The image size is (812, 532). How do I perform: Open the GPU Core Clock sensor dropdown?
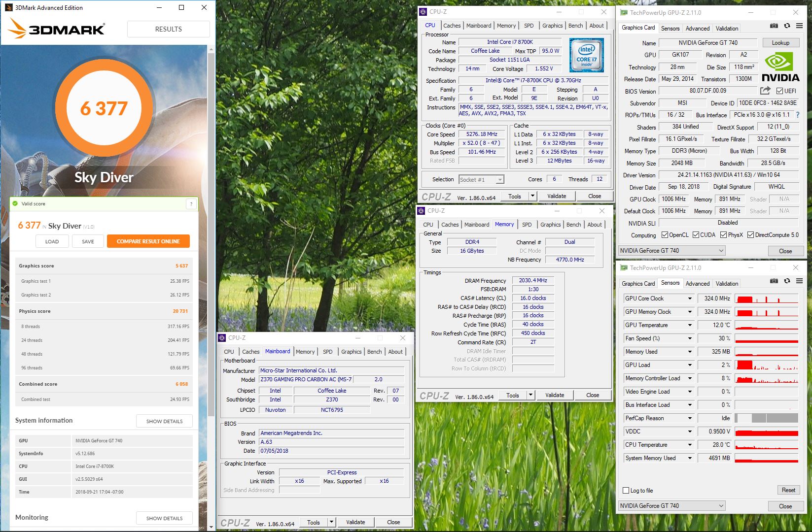(690, 299)
